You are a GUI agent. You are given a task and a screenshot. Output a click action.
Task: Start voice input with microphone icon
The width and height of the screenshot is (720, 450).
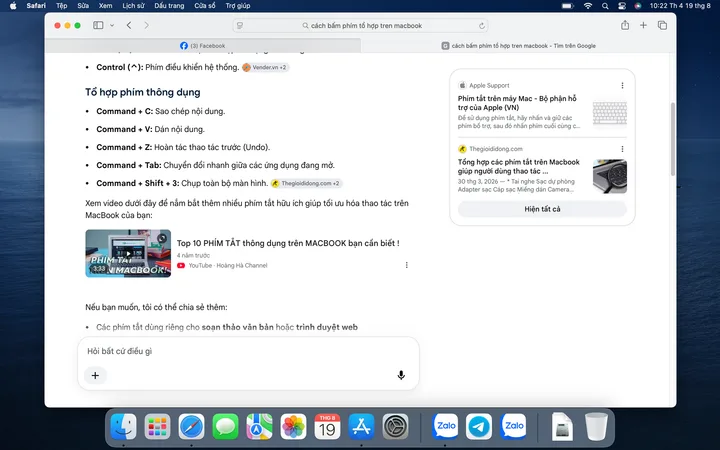401,375
